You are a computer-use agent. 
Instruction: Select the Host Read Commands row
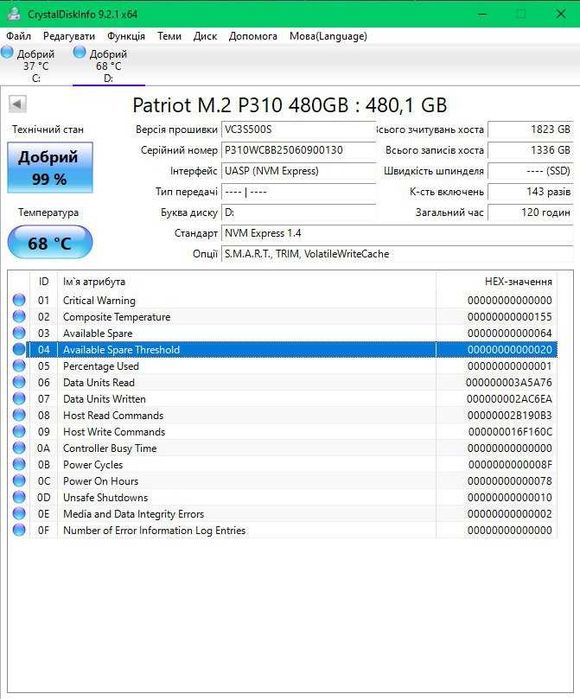coord(283,415)
